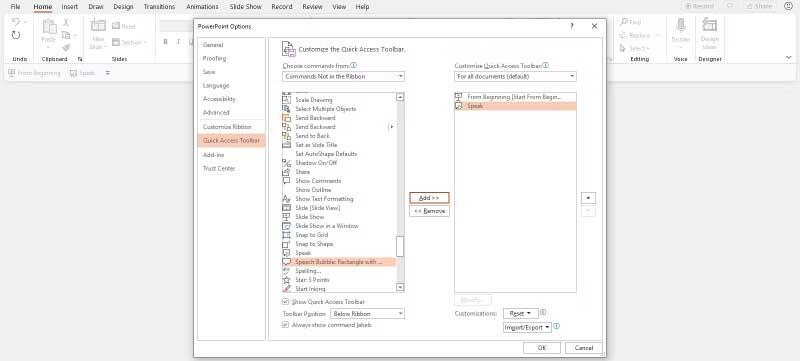The height and width of the screenshot is (361, 800).
Task: Toggle Always show command labels checkbox
Action: (x=286, y=325)
